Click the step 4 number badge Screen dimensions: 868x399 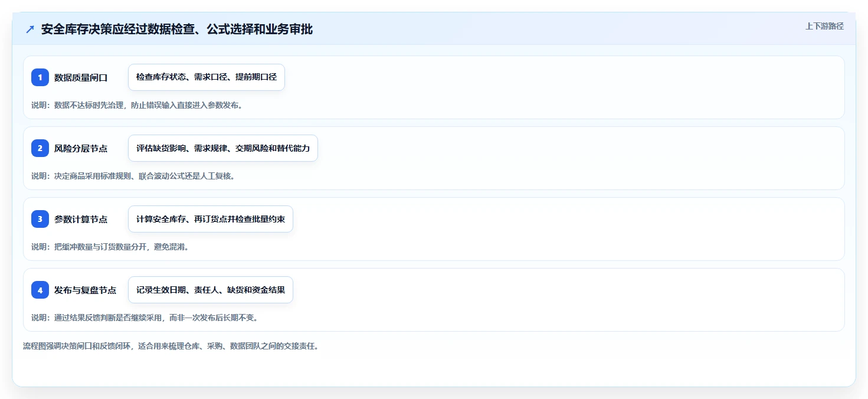40,290
